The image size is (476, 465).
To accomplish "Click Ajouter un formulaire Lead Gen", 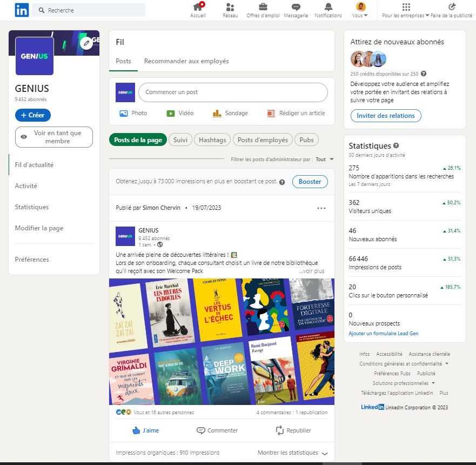I will point(384,334).
